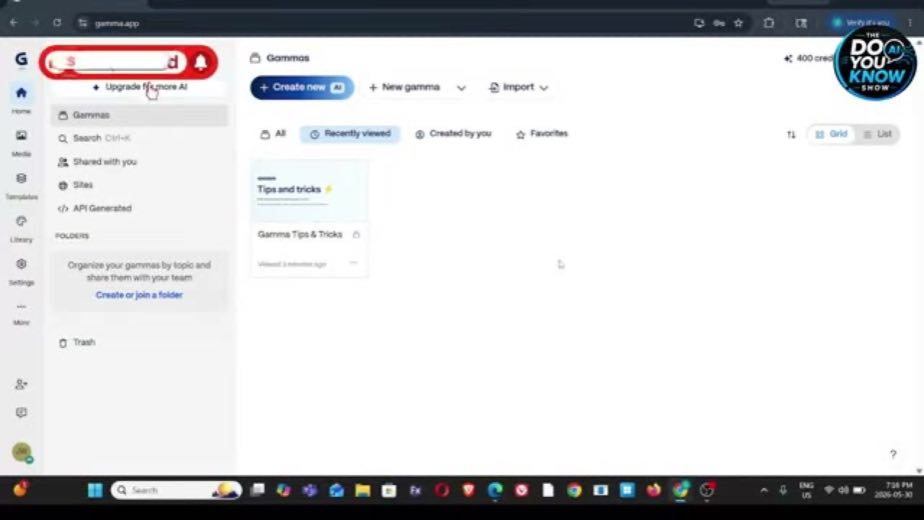The height and width of the screenshot is (520, 924).
Task: Open the system tray hidden icons chevron
Action: (x=764, y=490)
